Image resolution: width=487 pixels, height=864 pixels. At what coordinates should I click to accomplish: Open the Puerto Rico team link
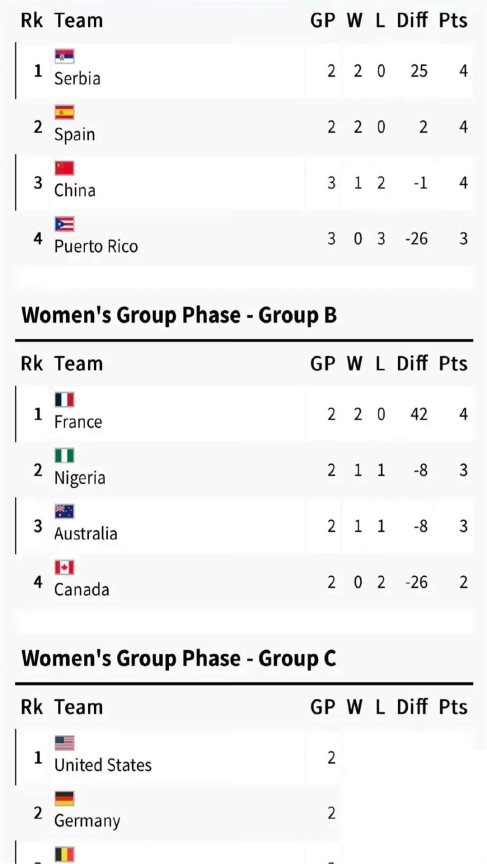[x=96, y=246]
